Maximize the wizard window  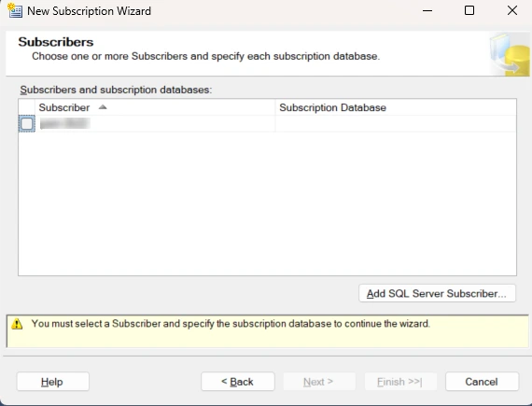(x=469, y=10)
